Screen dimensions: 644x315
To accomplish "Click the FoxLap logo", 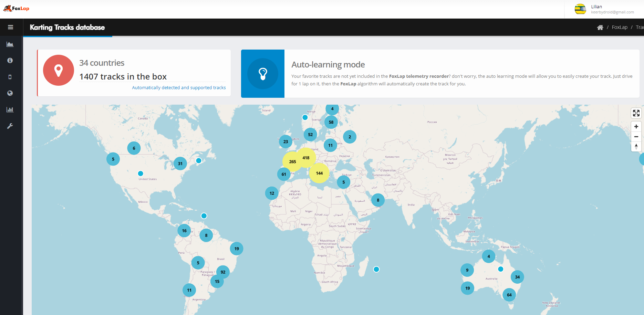I will [16, 8].
